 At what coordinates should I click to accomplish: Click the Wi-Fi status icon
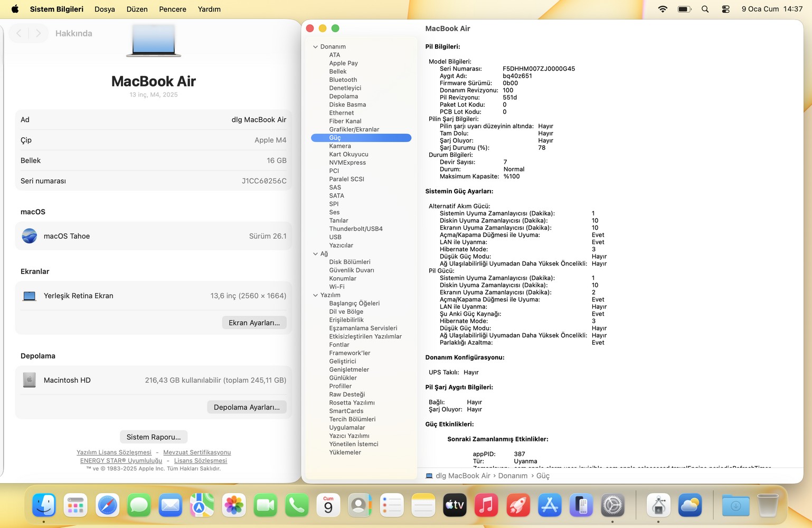click(663, 9)
